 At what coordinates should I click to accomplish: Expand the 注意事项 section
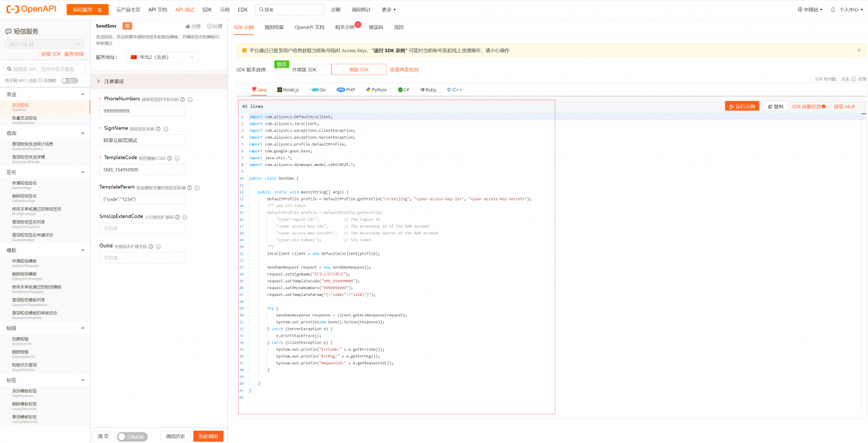159,81
